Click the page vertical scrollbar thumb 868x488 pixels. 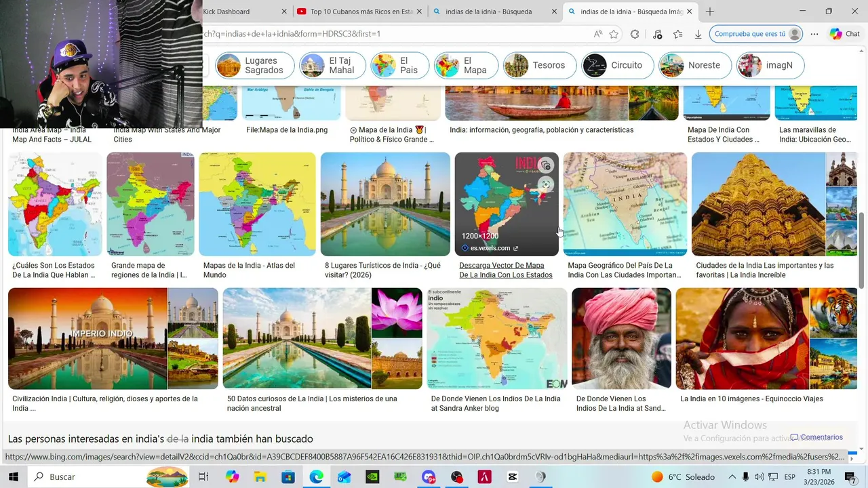pos(862,251)
